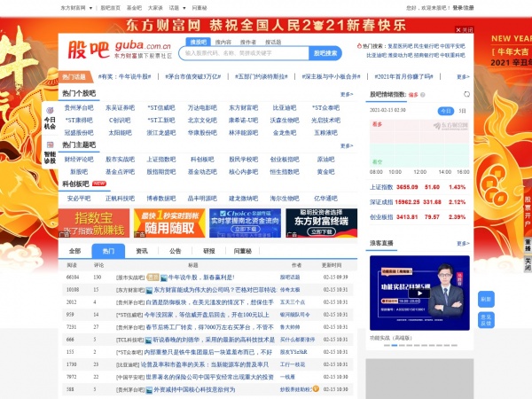Screen dimensions: 532x399
Task: Open the 复星医药吧 hot search link
Action: click(x=400, y=46)
